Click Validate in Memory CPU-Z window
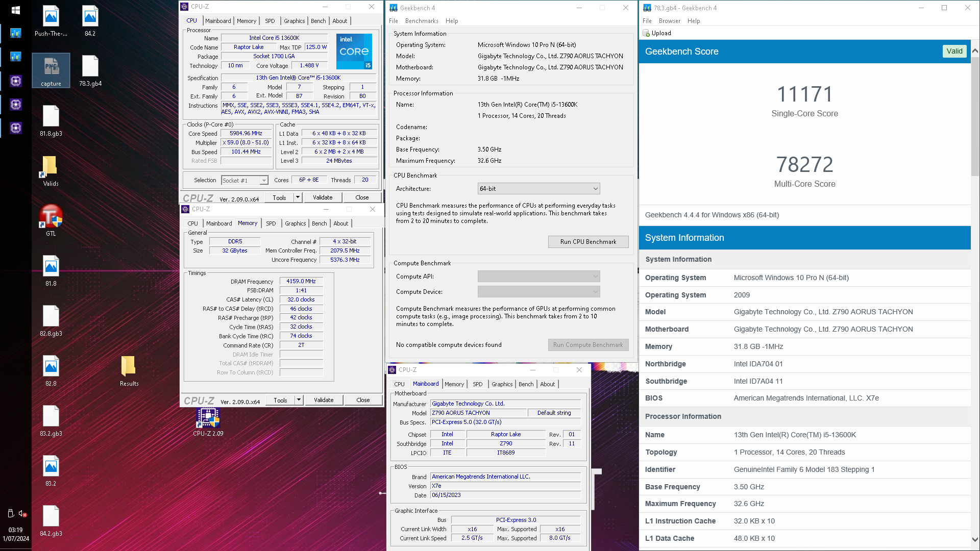The width and height of the screenshot is (980, 551). coord(324,400)
